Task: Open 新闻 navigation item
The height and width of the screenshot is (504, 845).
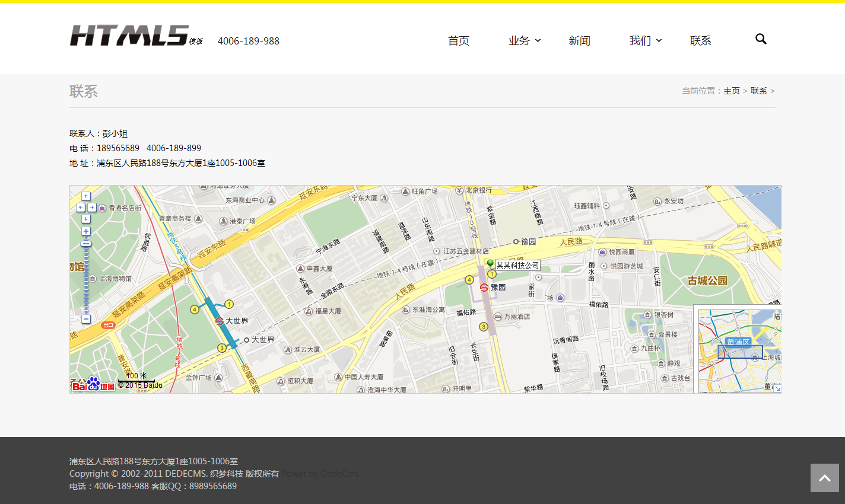Action: click(579, 40)
